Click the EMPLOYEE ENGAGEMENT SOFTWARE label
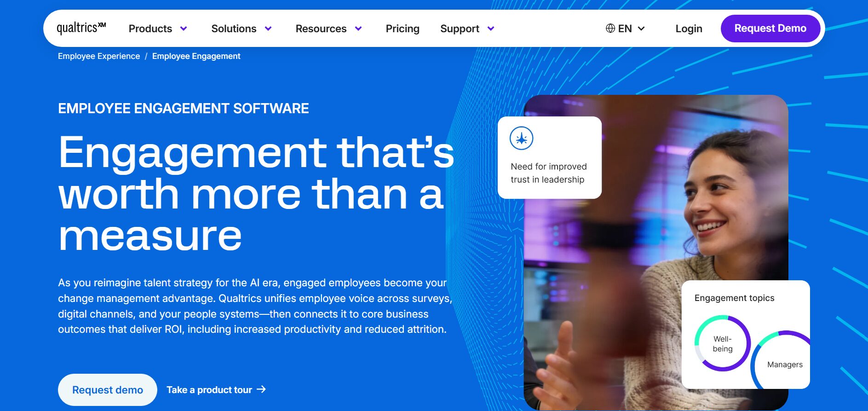 click(x=184, y=108)
